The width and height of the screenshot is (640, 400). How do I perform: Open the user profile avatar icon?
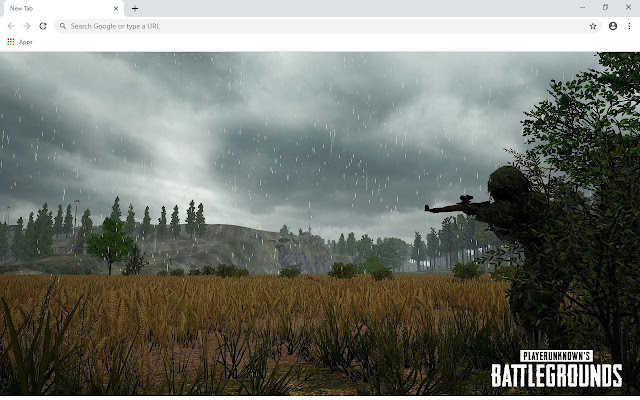click(x=613, y=26)
